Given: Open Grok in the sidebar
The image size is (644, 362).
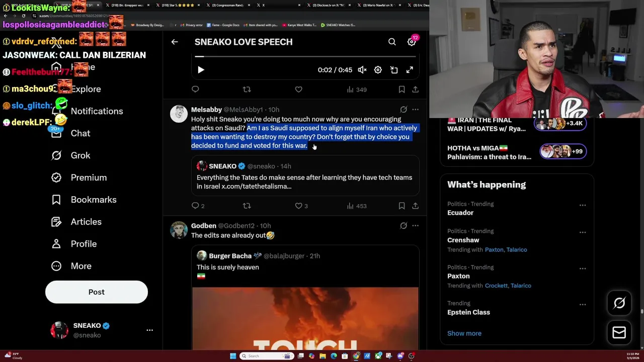Looking at the screenshot, I should tap(71, 155).
